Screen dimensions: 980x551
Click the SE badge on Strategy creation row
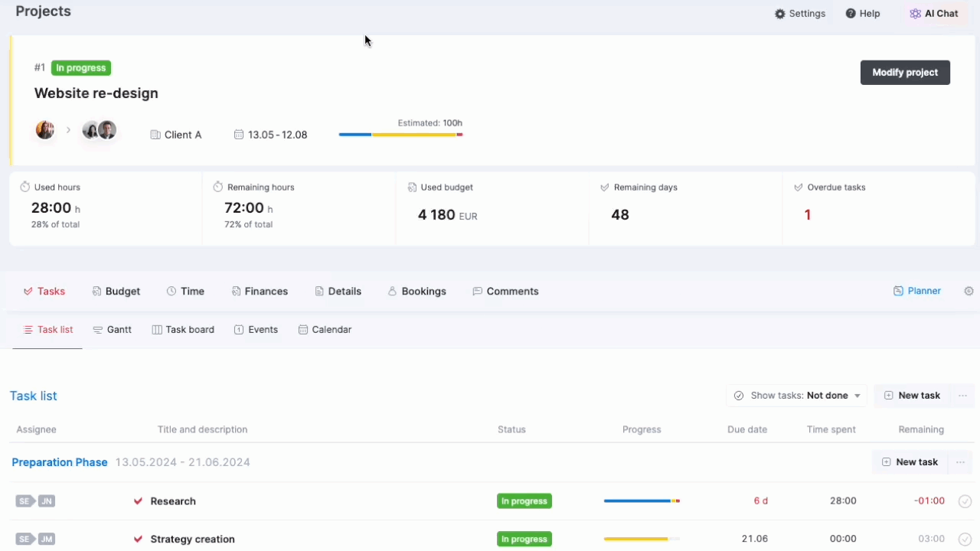pos(24,539)
